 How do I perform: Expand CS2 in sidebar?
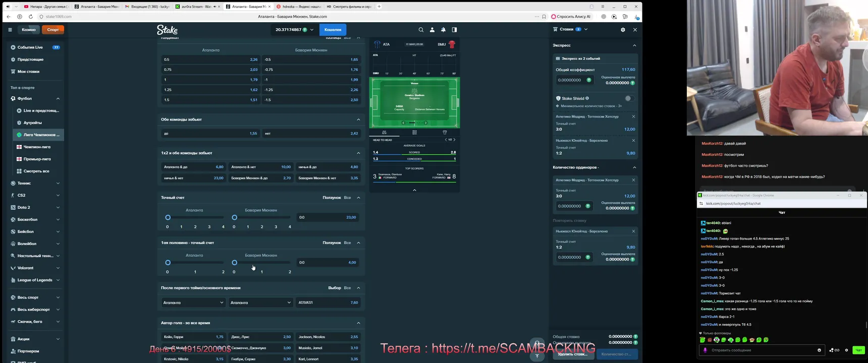pos(58,195)
